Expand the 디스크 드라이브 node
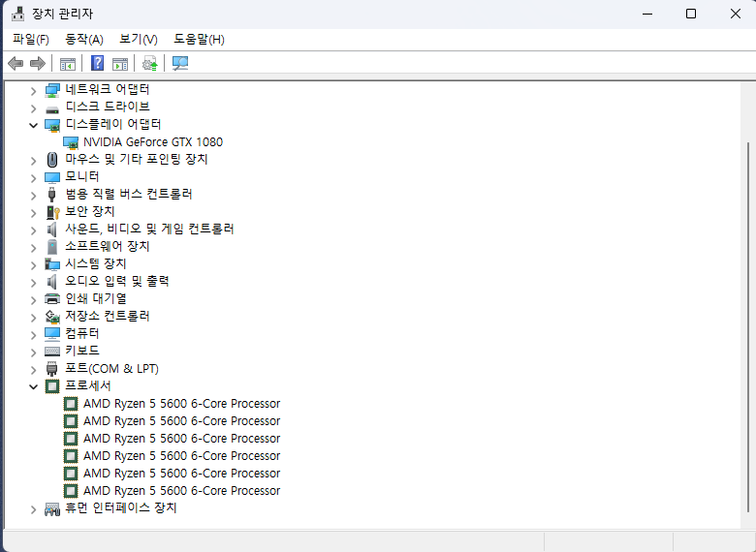Image resolution: width=756 pixels, height=552 pixels. pos(33,108)
